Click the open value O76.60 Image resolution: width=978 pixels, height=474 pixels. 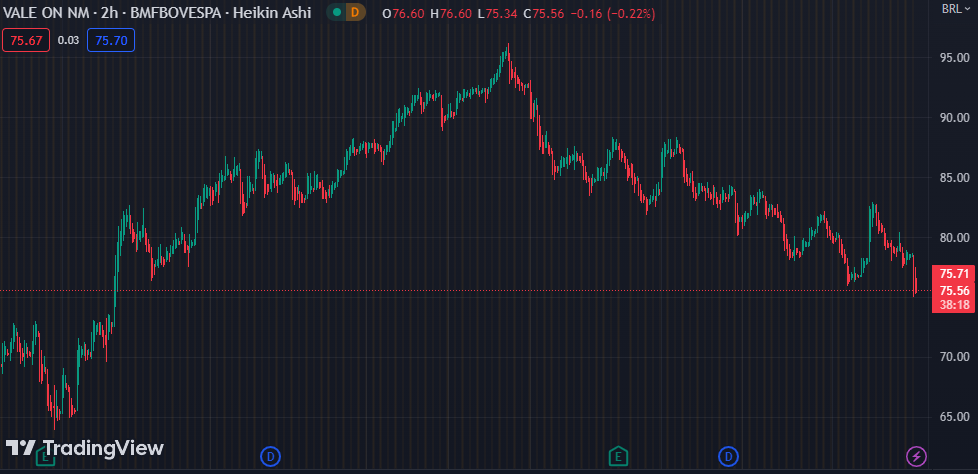point(402,13)
